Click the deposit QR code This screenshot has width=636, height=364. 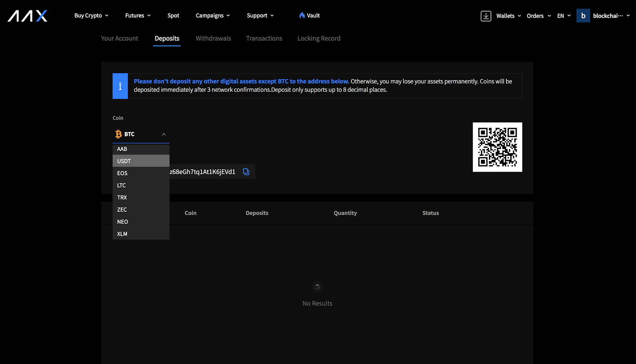tap(497, 147)
